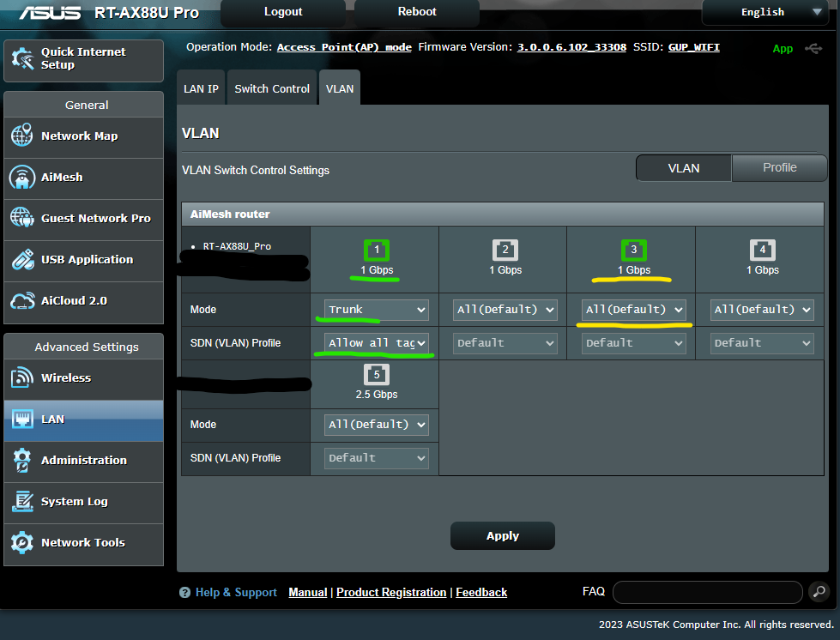
Task: Click the Apply button
Action: (503, 535)
